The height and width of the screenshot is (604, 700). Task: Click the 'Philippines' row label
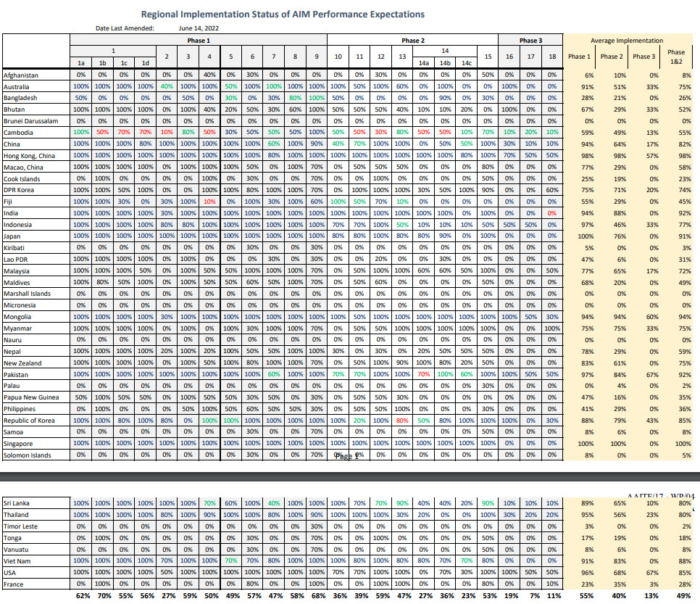[20, 409]
